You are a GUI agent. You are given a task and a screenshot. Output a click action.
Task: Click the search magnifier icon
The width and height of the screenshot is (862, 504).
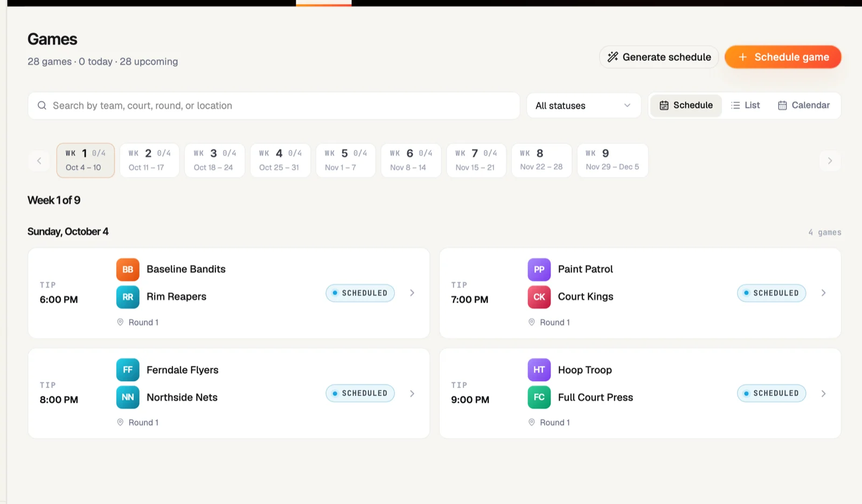tap(41, 106)
